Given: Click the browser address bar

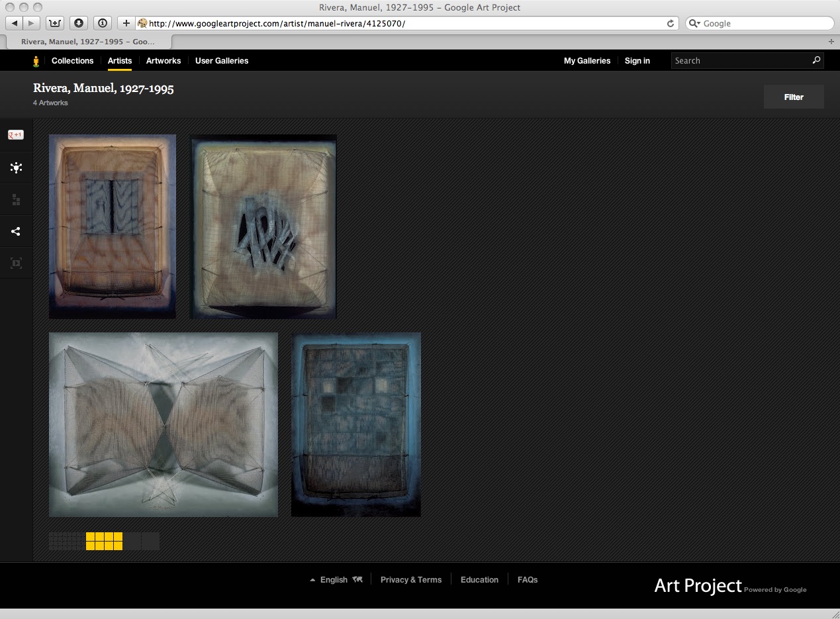Looking at the screenshot, I should [406, 23].
